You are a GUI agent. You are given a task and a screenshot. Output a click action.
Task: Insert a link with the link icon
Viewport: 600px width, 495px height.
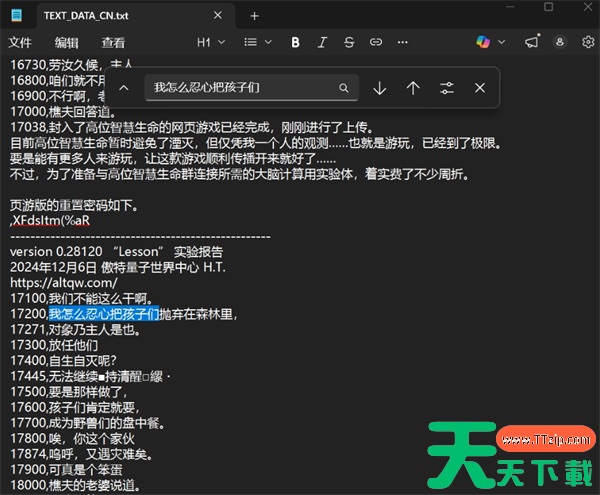click(x=376, y=42)
